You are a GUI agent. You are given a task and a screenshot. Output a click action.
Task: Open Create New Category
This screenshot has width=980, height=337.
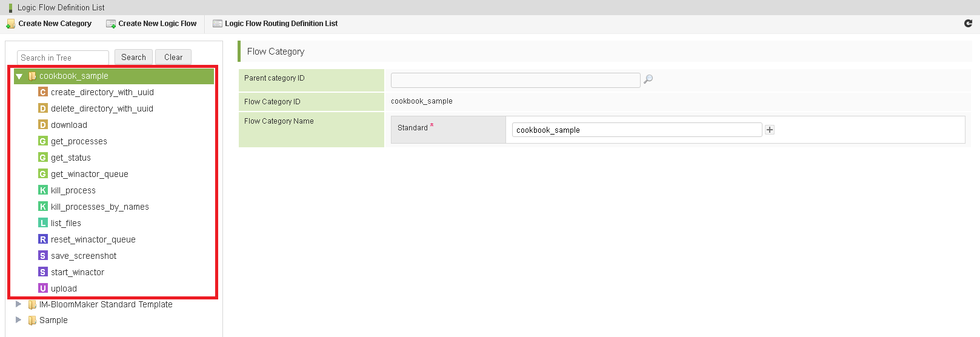click(x=49, y=24)
